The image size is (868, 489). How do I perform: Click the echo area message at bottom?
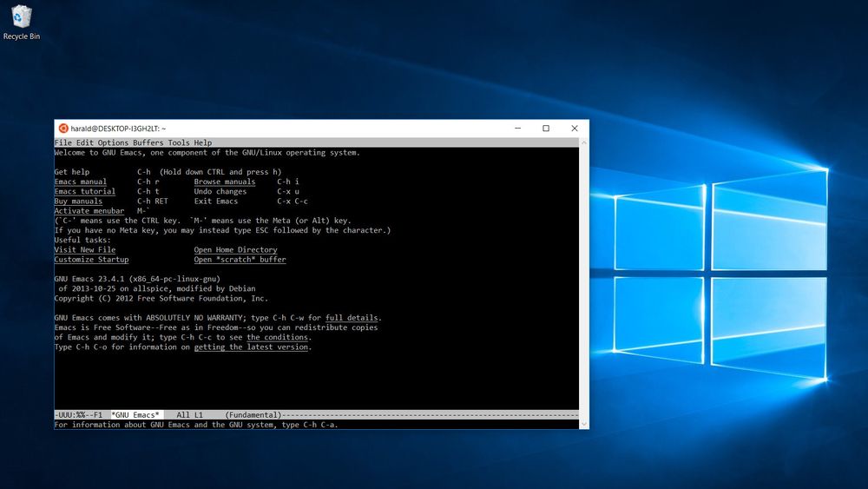pos(196,425)
